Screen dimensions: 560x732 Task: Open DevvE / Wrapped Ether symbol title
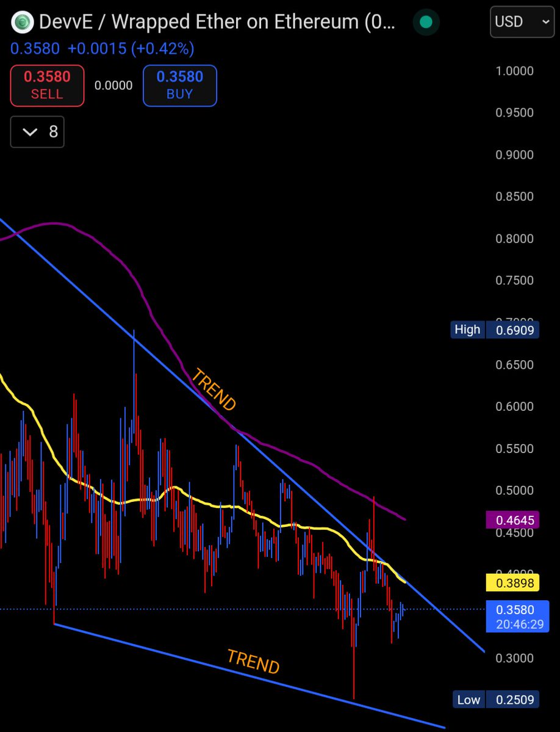click(217, 22)
